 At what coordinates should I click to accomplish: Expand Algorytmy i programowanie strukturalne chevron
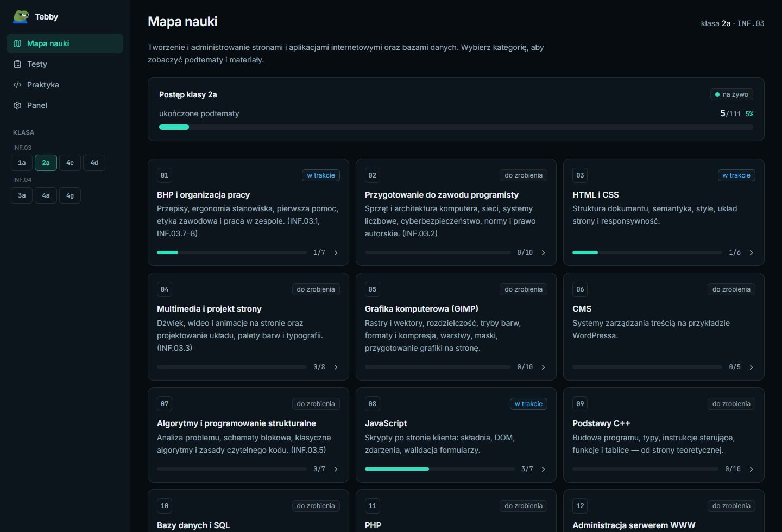point(336,469)
